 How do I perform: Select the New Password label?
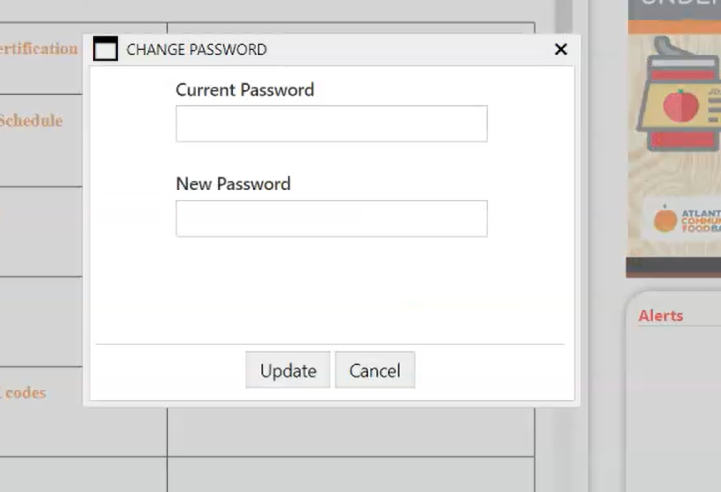click(233, 184)
